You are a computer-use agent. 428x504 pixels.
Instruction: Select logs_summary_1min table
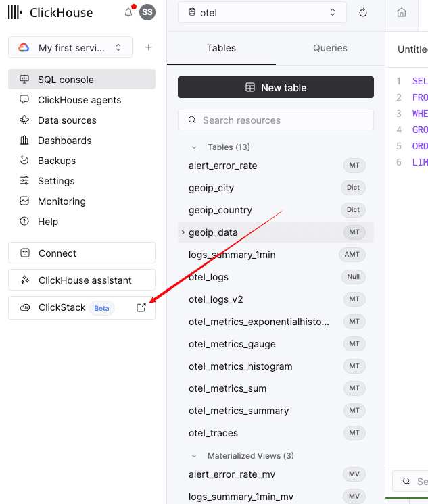(276, 255)
